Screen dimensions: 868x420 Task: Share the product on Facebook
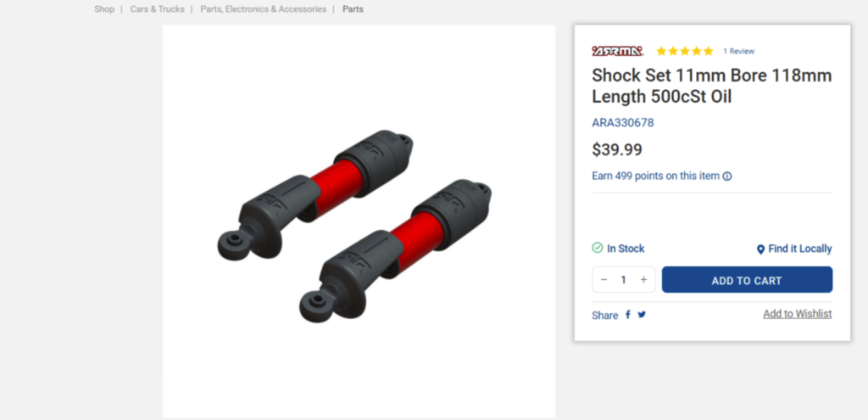[x=628, y=315]
